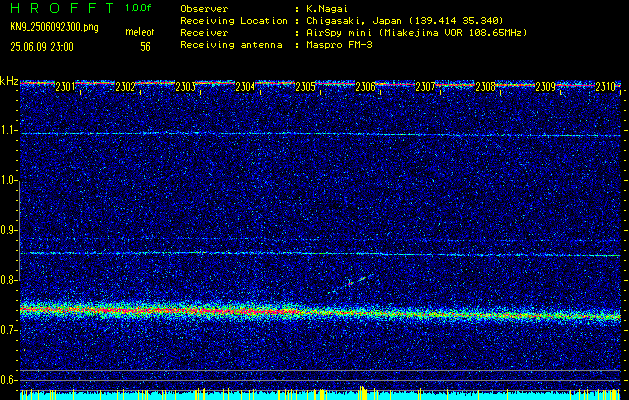629x400 pixels.
Task: Click the tall yellow power spike below 2306
Action: tap(362, 392)
